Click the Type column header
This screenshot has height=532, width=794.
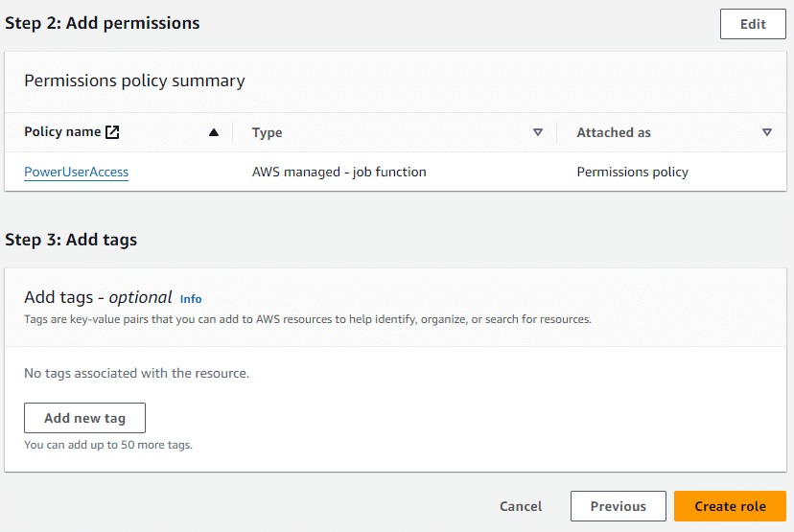[267, 132]
